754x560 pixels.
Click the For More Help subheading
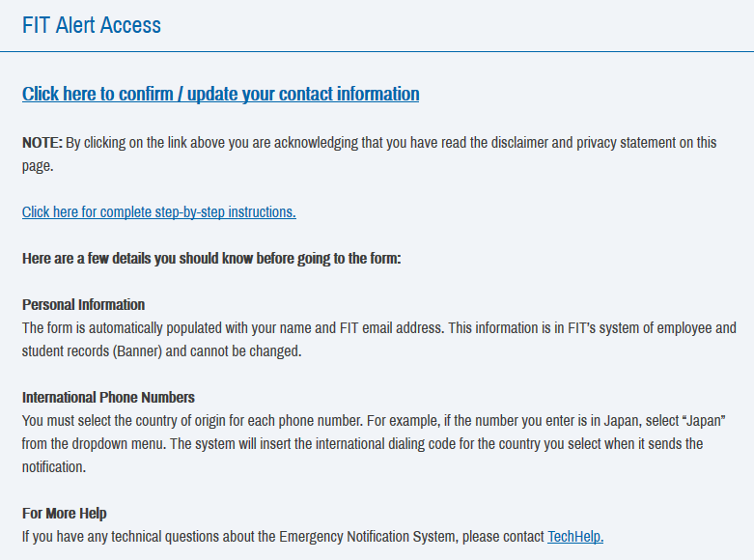64,514
